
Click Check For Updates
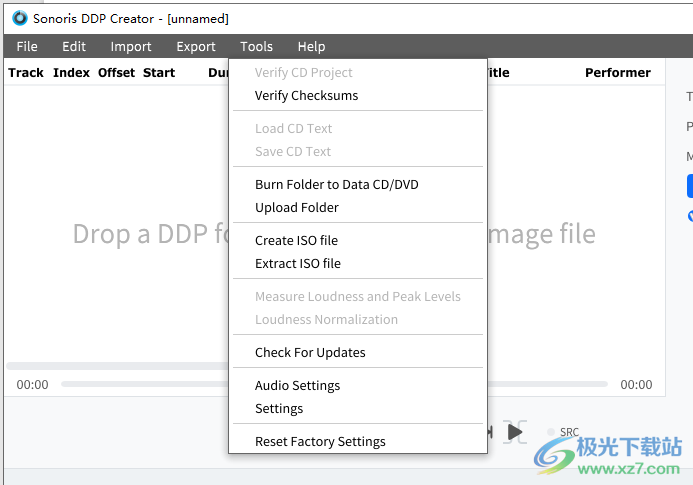[358, 352]
